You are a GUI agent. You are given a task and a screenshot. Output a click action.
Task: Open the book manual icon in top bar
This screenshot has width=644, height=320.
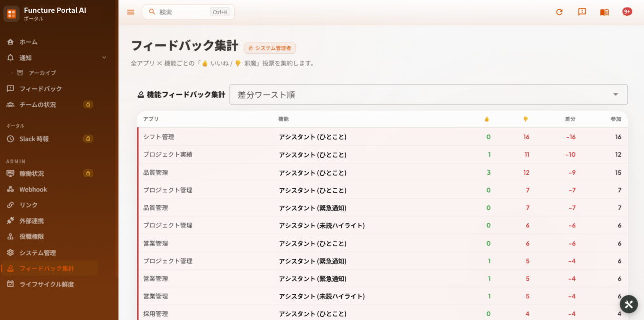pyautogui.click(x=604, y=12)
